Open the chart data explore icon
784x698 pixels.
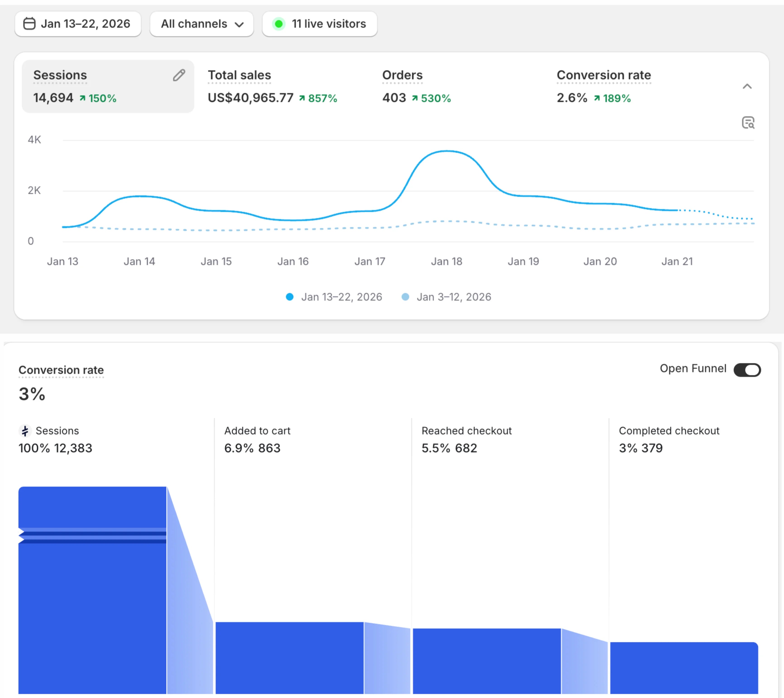748,123
